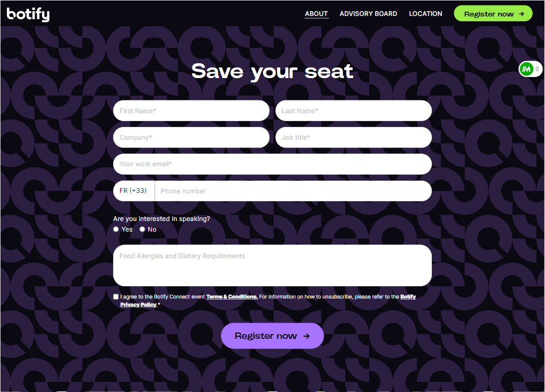Screen dimensions: 545x392
Task: Check the Terms & Conditions agreement checkbox
Action: coord(116,297)
